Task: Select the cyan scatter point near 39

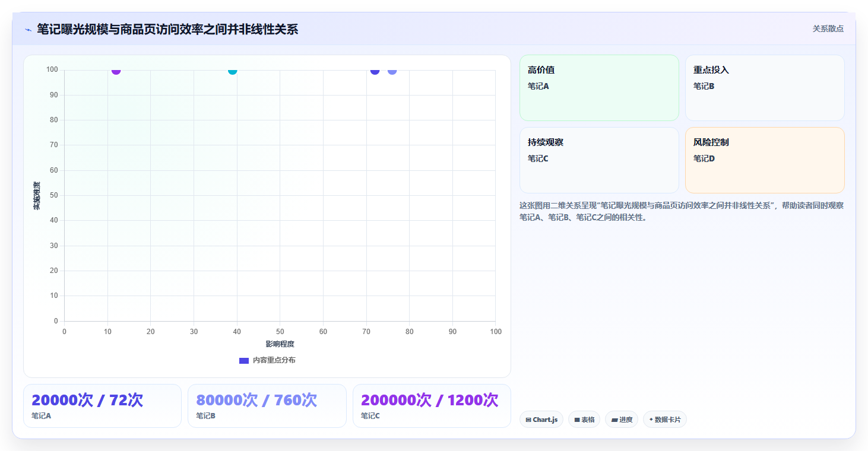Action: click(x=233, y=71)
